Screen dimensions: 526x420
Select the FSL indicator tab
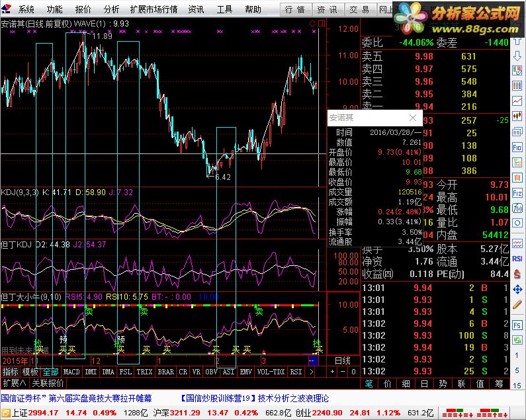(126, 372)
